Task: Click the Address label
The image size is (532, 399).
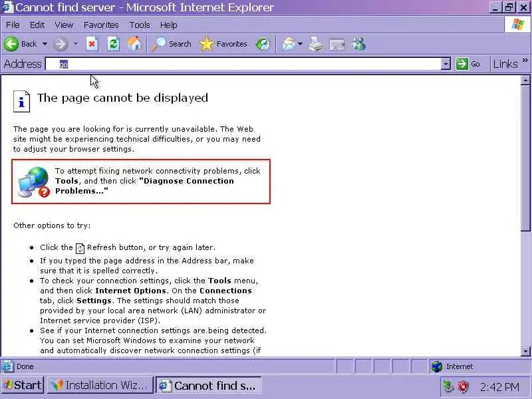Action: click(23, 64)
